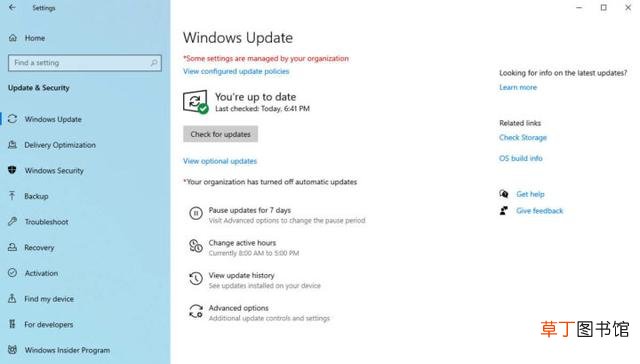Click the 'Related links' heading

click(520, 123)
